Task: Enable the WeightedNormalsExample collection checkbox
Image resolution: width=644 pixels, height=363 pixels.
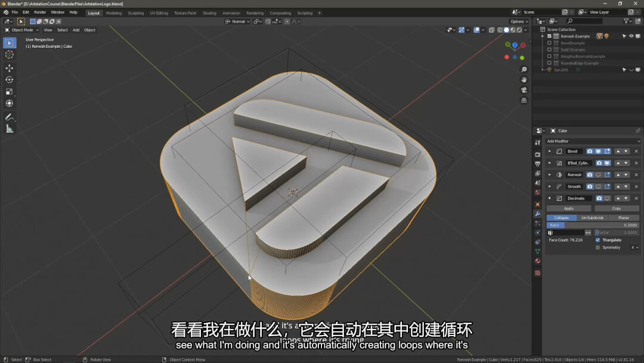Action: tap(550, 56)
